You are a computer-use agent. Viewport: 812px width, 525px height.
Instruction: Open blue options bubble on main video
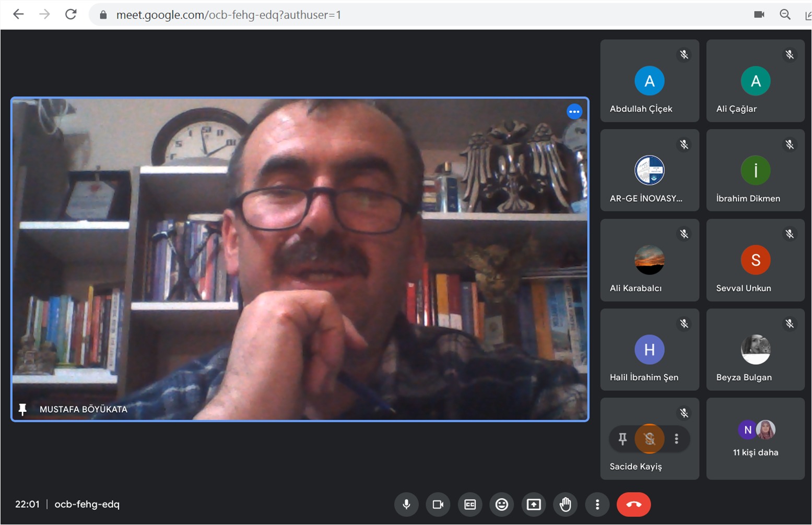pos(574,111)
